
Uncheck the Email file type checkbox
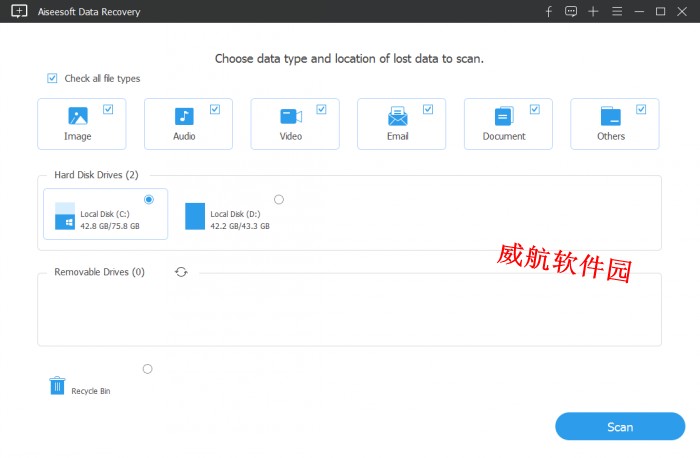[x=428, y=109]
